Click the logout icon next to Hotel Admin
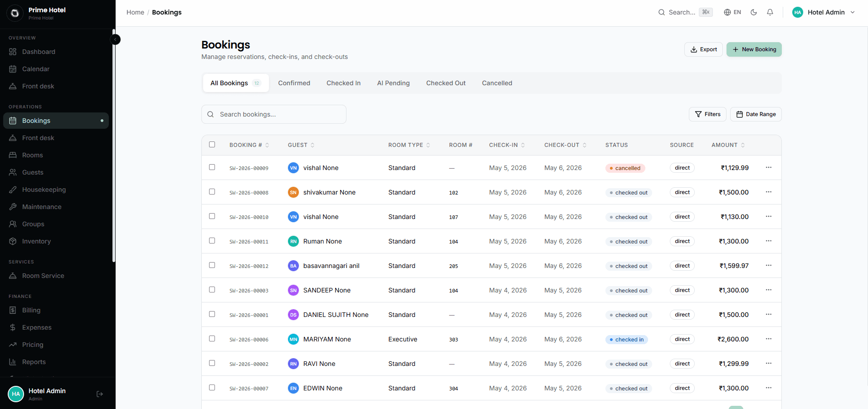The image size is (868, 409). coord(100,394)
